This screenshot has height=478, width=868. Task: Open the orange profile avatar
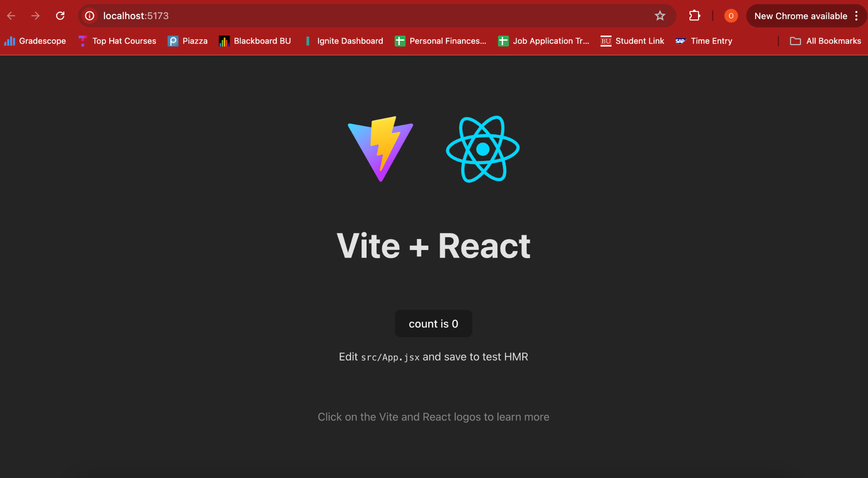click(x=730, y=15)
